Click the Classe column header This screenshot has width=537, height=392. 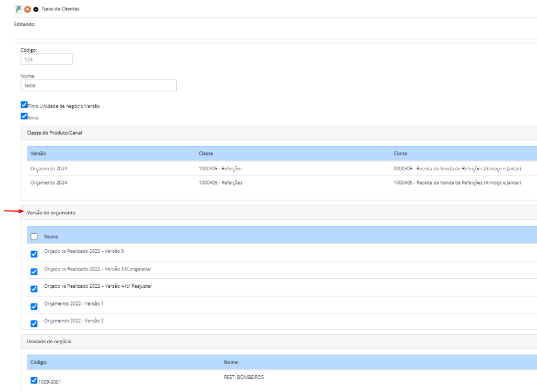coord(206,154)
